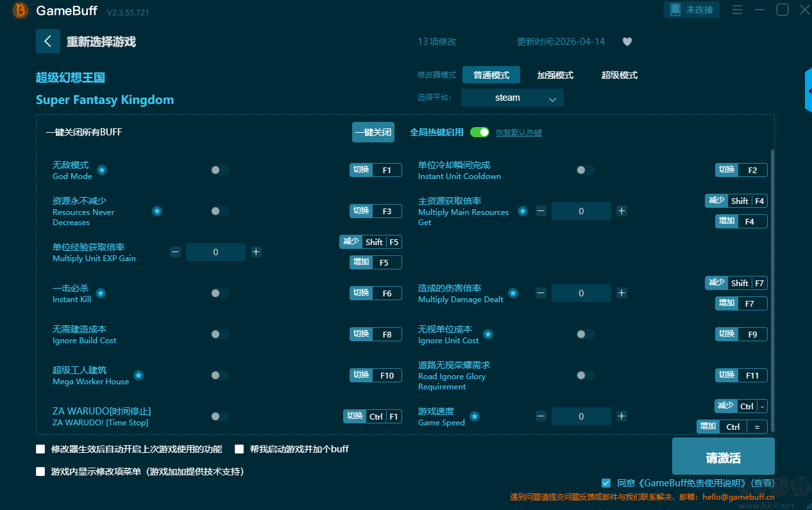The image size is (812, 510).
Task: Click the 未连接 connection status text
Action: click(700, 10)
